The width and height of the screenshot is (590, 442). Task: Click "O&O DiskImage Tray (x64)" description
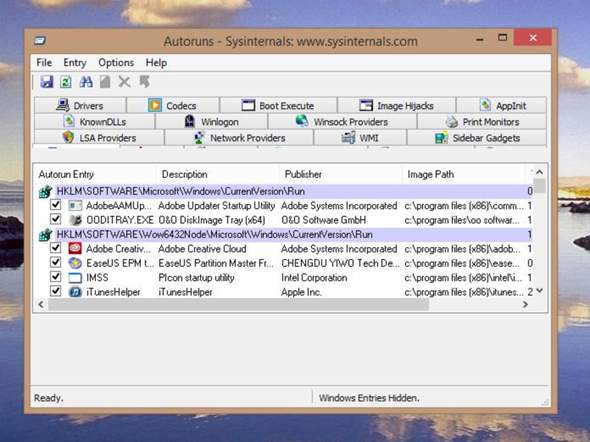click(212, 220)
